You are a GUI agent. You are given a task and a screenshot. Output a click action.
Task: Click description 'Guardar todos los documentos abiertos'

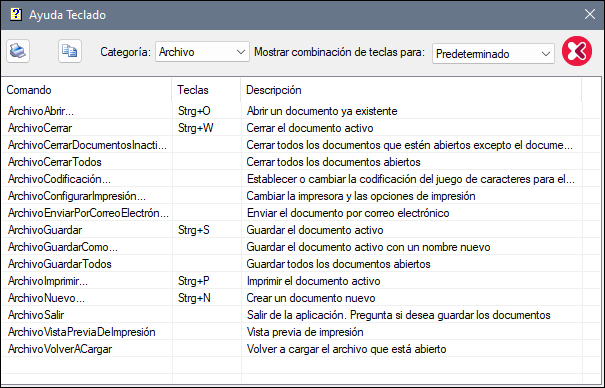338,264
